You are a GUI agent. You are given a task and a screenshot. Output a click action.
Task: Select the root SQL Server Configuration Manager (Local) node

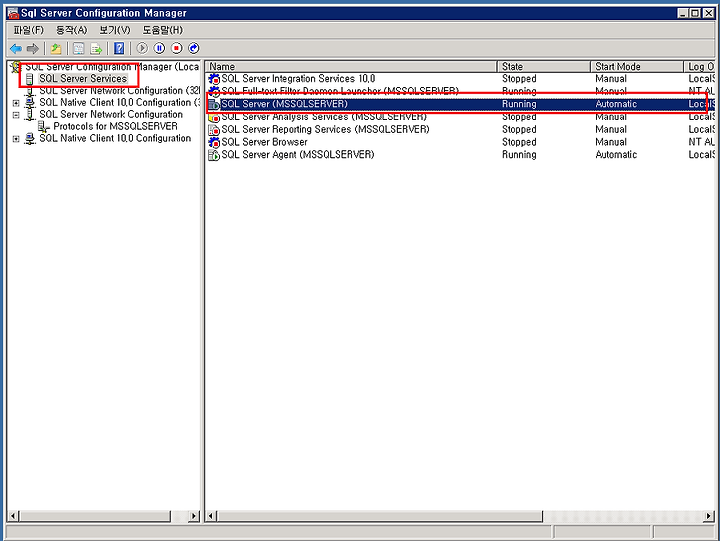(x=112, y=67)
